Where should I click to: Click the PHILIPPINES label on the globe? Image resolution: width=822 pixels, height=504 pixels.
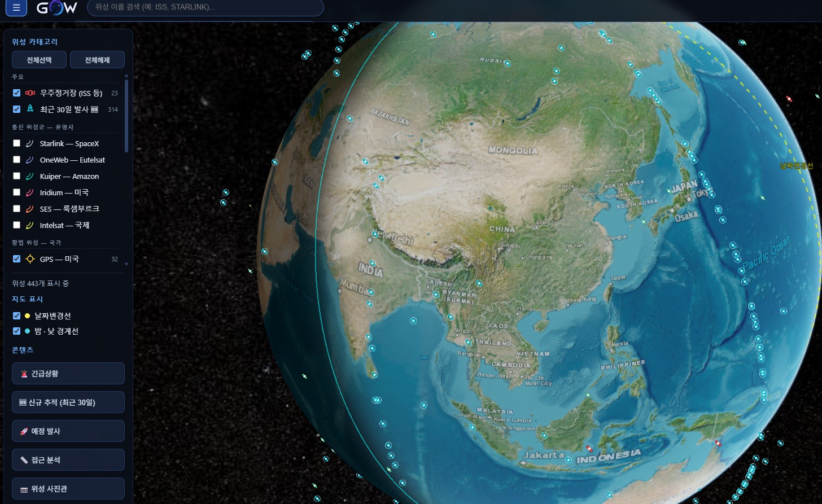623,365
